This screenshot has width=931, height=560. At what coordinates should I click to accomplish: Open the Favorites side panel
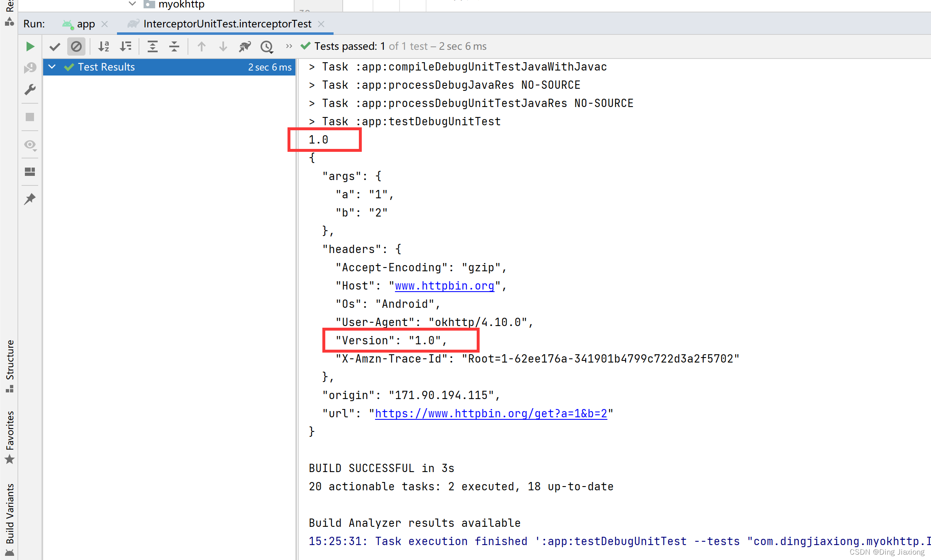(10, 437)
